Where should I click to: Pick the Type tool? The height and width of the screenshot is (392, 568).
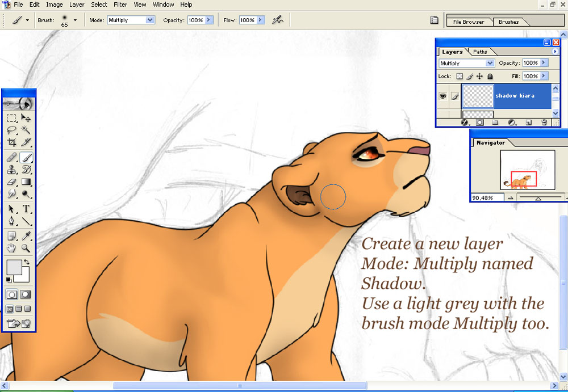click(26, 209)
